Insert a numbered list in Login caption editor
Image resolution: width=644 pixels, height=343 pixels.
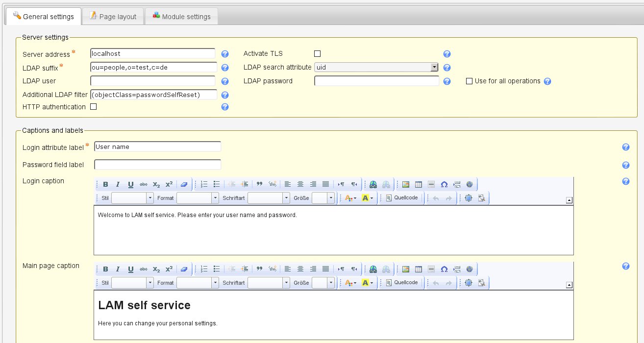204,185
